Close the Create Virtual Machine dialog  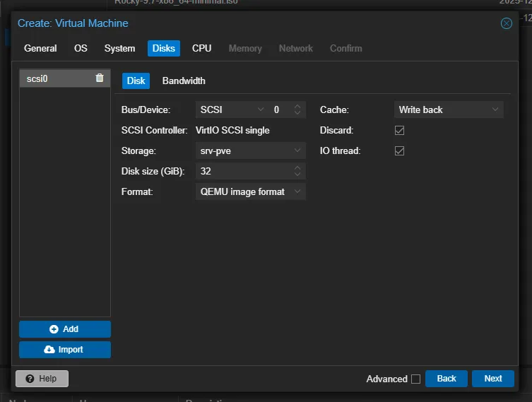click(x=506, y=23)
